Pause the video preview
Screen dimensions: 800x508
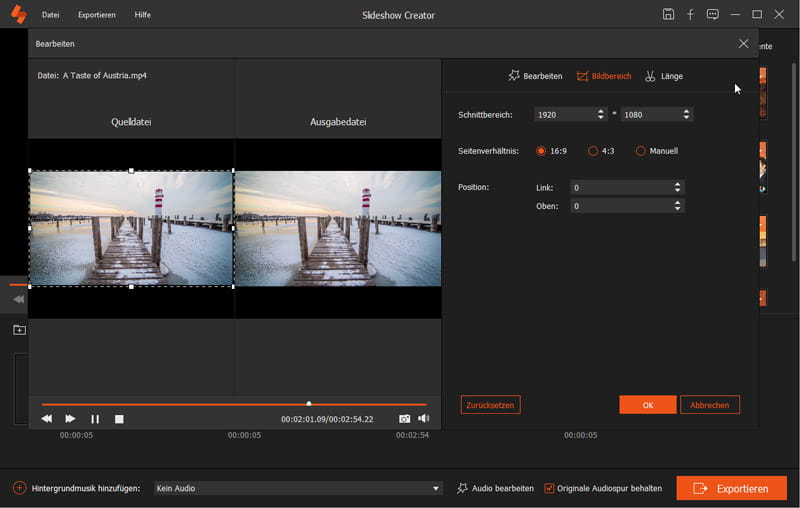[x=95, y=419]
